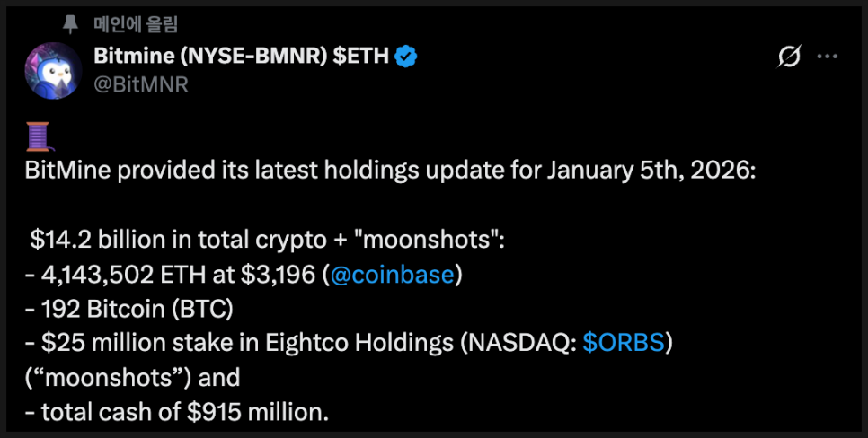Viewport: 868px width, 438px height.
Task: Click the pin icon above the tweet
Action: (x=71, y=24)
